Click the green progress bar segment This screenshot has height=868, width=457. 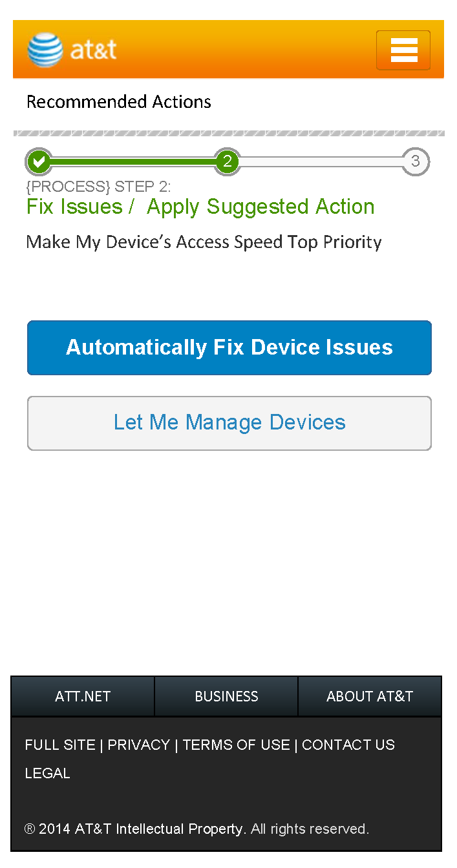coord(133,161)
